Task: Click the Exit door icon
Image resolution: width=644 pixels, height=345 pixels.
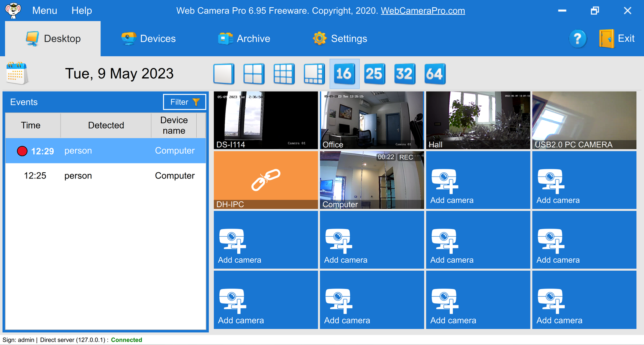Action: [607, 38]
